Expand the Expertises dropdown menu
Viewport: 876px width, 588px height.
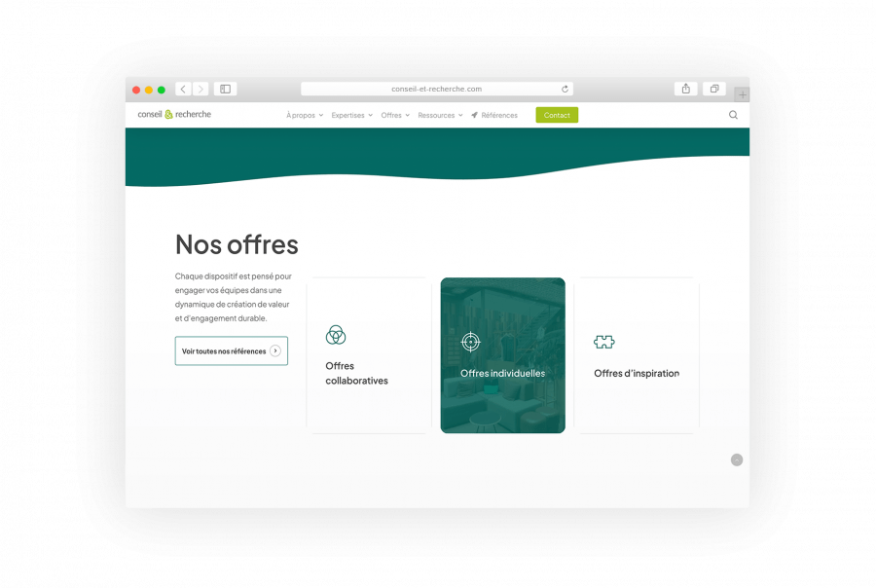click(x=351, y=115)
